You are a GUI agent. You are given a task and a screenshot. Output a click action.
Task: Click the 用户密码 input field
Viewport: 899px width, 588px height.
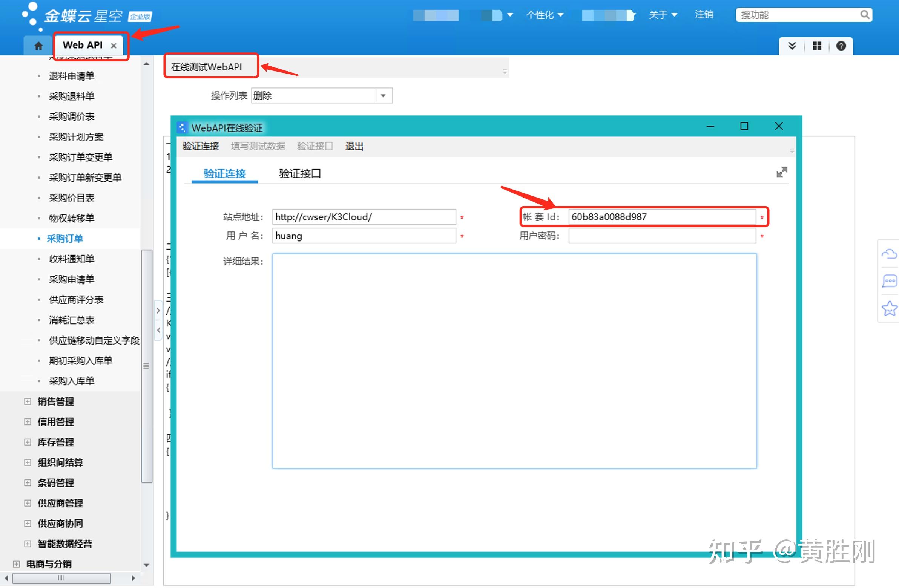click(x=662, y=236)
